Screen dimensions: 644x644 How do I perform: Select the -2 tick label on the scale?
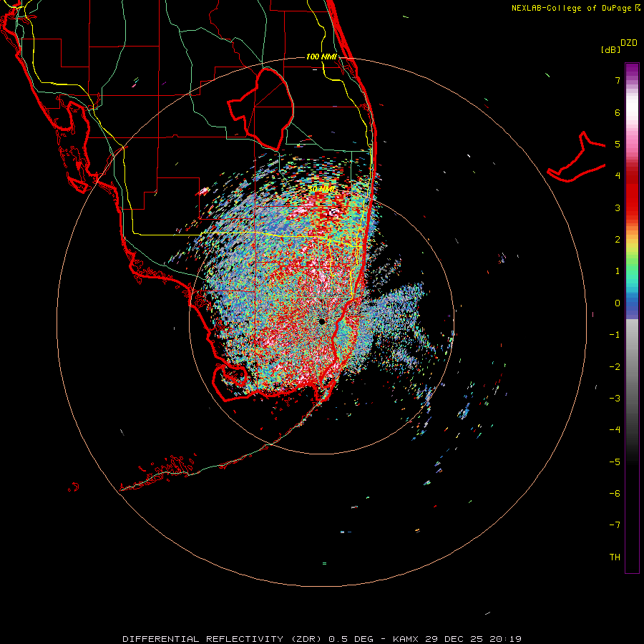pyautogui.click(x=615, y=367)
